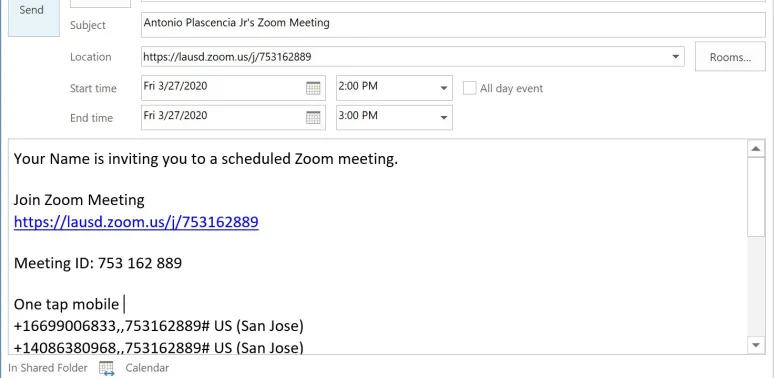Open the End time calendar picker icon
This screenshot has height=378, width=774.
(x=313, y=117)
